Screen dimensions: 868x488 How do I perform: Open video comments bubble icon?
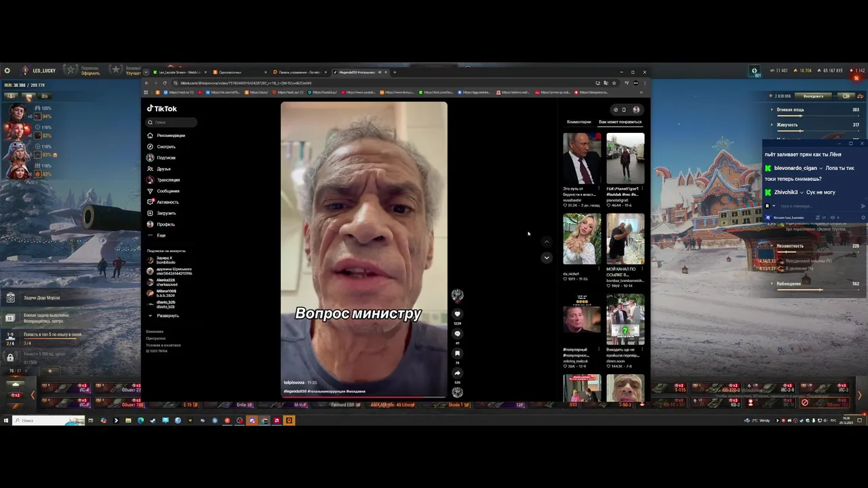457,333
